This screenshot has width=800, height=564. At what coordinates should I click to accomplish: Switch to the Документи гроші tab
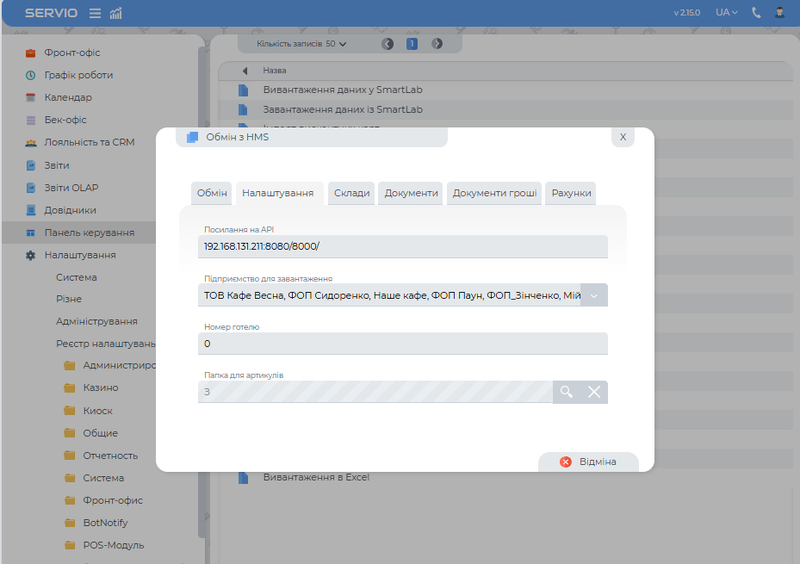[x=494, y=194]
